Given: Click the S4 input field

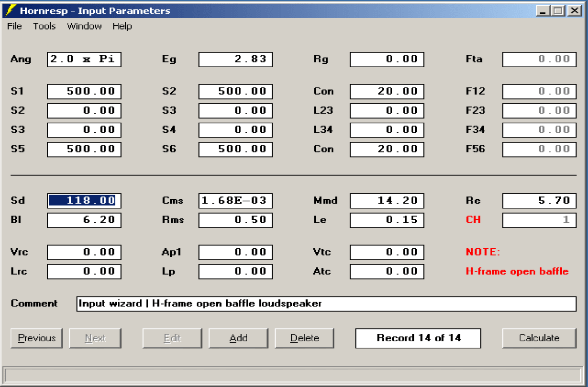Looking at the screenshot, I should 236,130.
